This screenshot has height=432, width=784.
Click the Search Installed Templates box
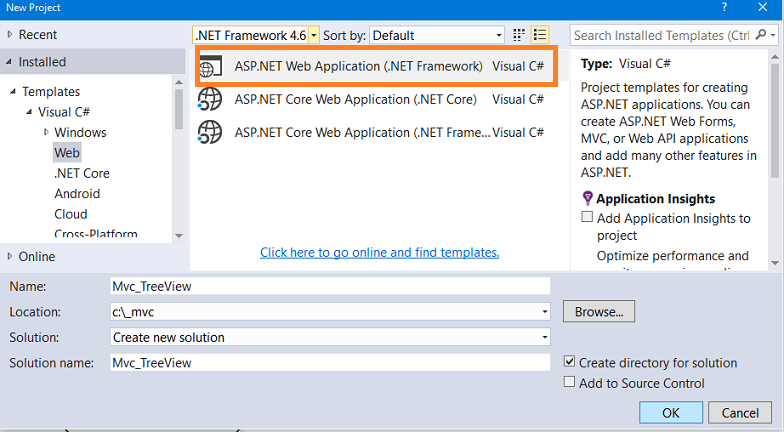pyautogui.click(x=662, y=35)
